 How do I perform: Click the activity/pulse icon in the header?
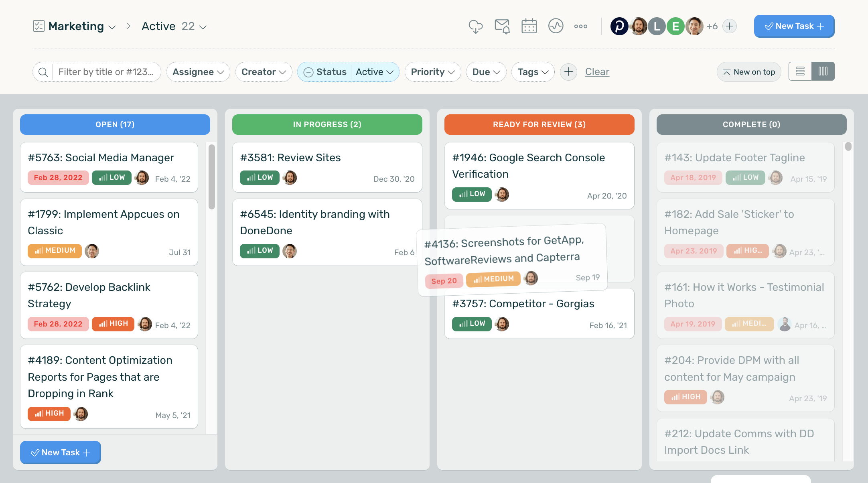556,26
